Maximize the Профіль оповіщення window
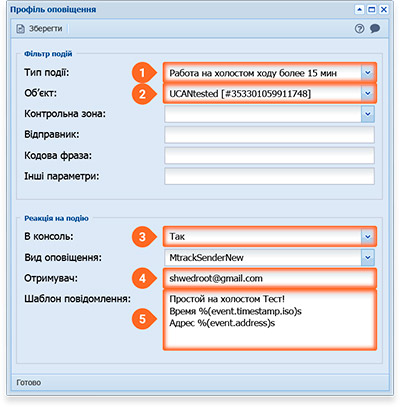 (371, 9)
